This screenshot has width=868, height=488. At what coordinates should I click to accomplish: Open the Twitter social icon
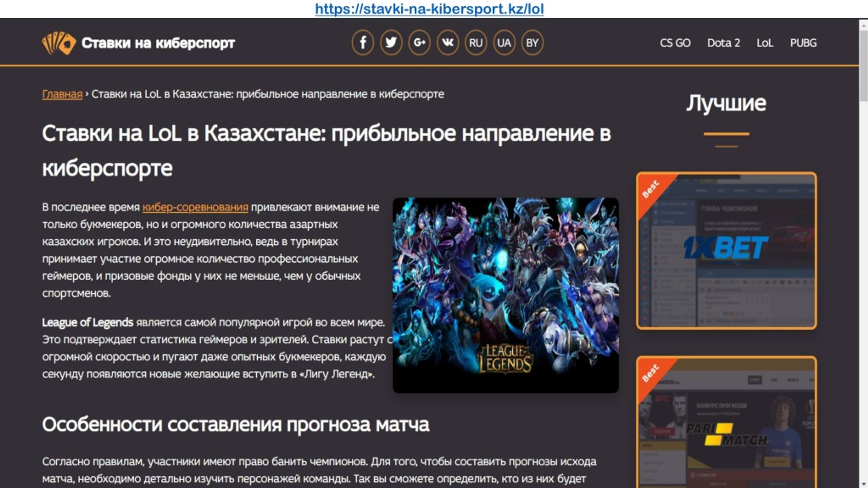[391, 43]
